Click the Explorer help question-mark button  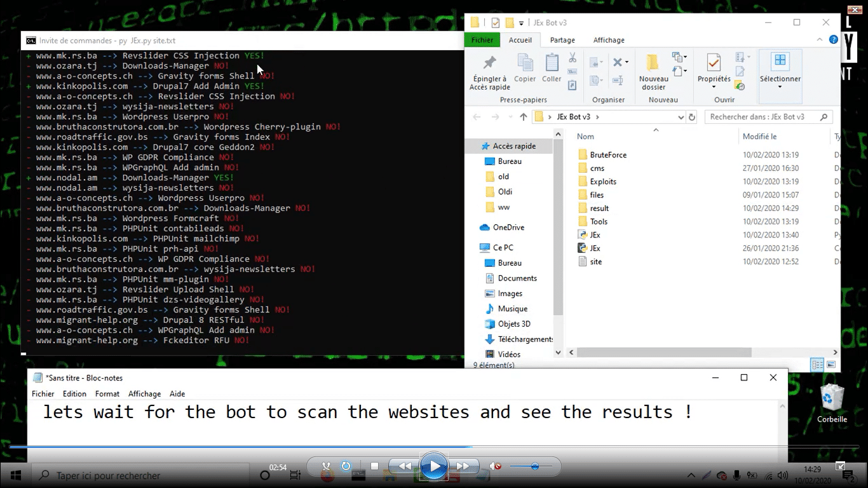(833, 39)
